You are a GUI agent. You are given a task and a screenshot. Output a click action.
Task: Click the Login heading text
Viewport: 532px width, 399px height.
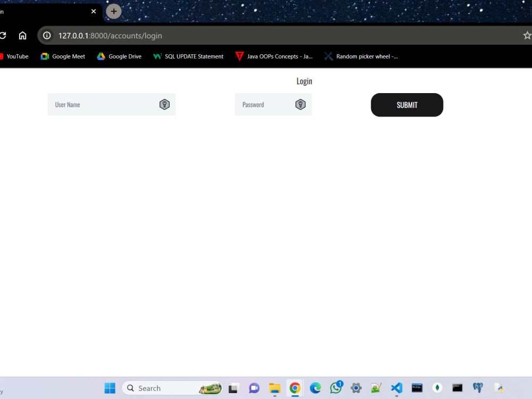click(304, 81)
